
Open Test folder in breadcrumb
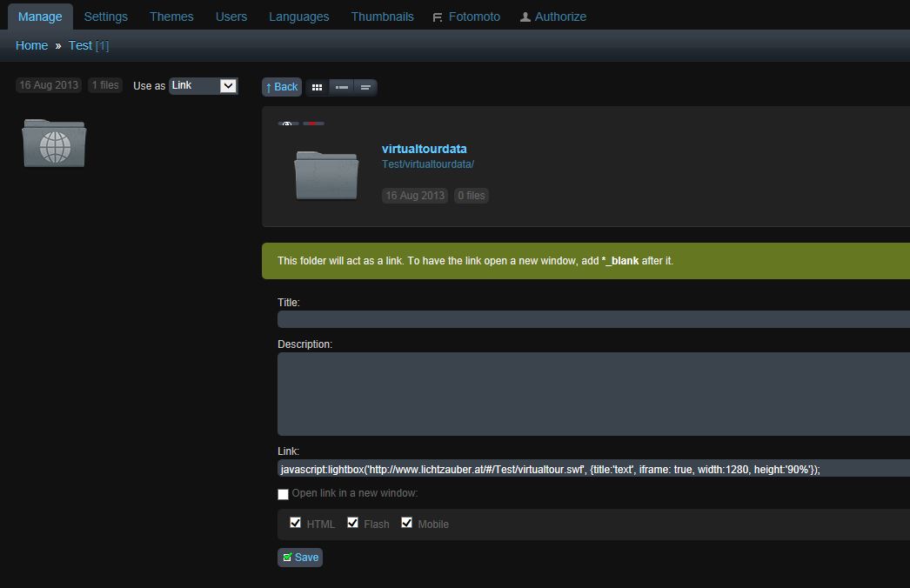tap(80, 45)
